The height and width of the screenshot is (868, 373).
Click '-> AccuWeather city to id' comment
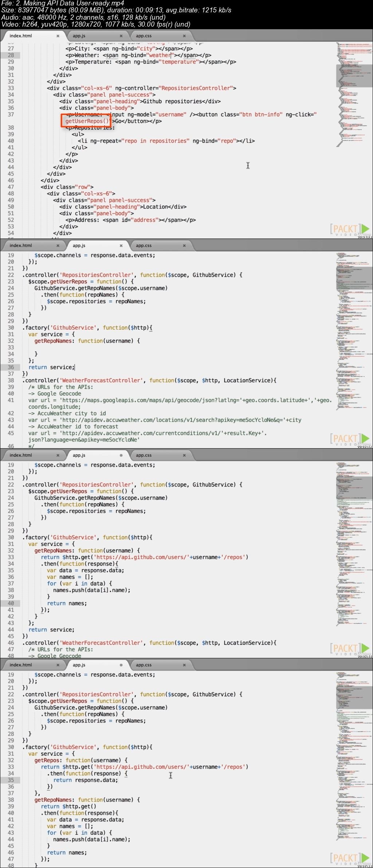tap(67, 413)
